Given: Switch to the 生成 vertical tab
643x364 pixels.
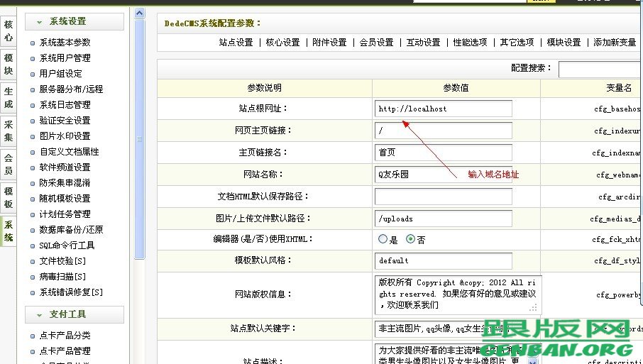Looking at the screenshot, I should (9, 97).
